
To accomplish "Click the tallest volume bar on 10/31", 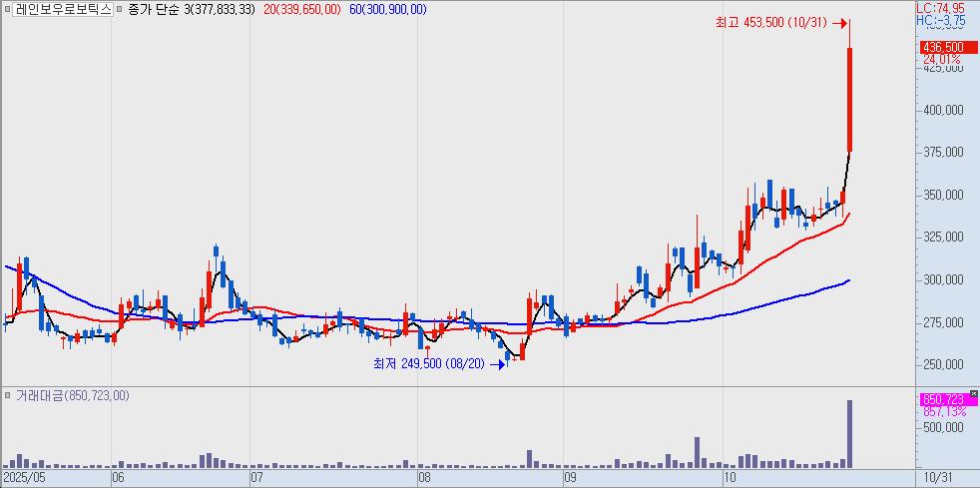I will (850, 434).
